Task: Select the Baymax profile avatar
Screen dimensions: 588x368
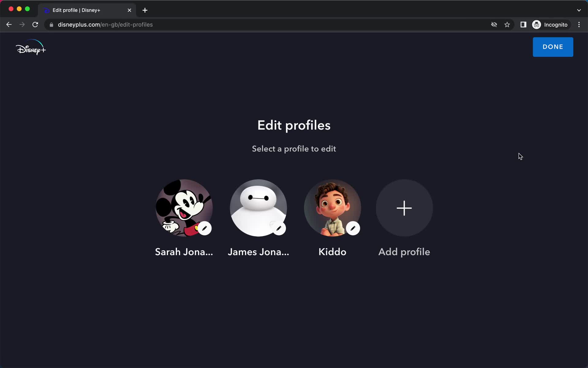Action: pyautogui.click(x=258, y=208)
